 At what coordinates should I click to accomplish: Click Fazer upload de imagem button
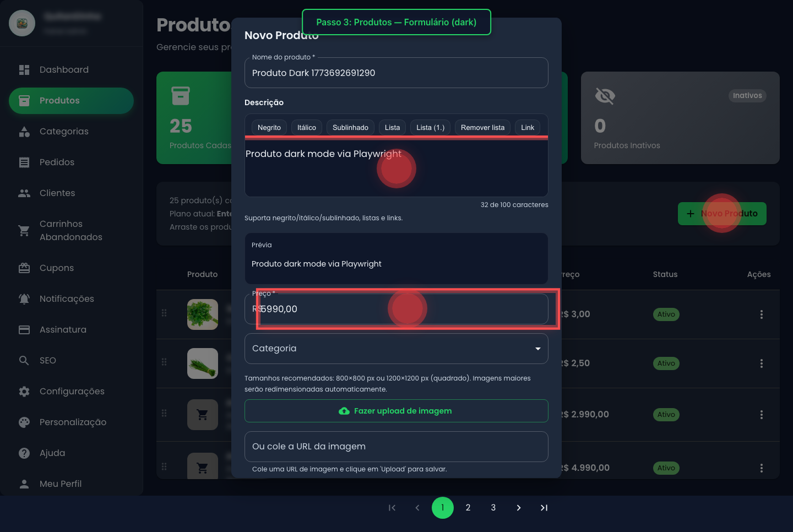pos(396,411)
